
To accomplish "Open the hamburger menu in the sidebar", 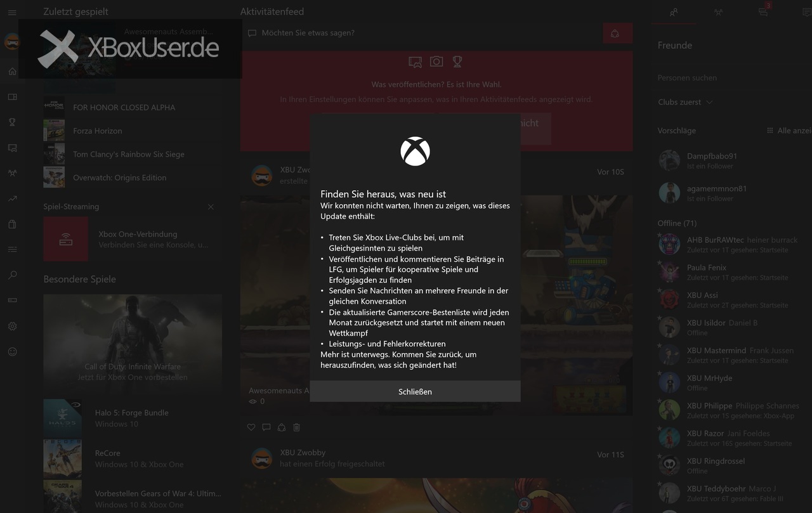I will point(12,13).
